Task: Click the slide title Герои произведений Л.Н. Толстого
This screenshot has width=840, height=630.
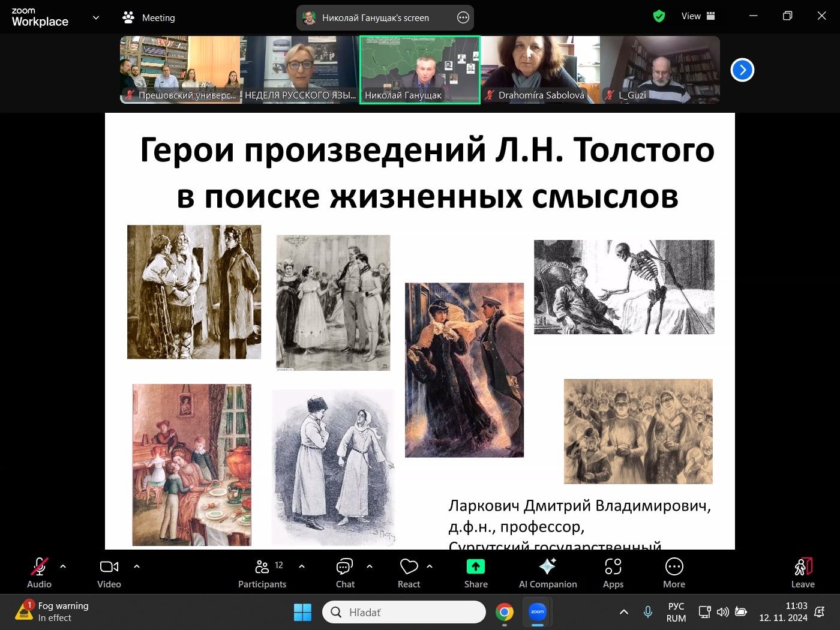Action: tap(427, 149)
